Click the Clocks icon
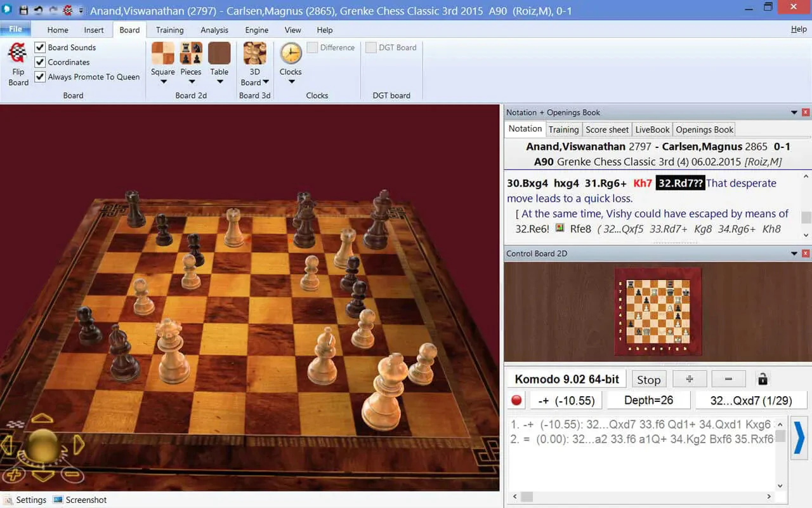Image resolution: width=812 pixels, height=508 pixels. click(x=291, y=53)
